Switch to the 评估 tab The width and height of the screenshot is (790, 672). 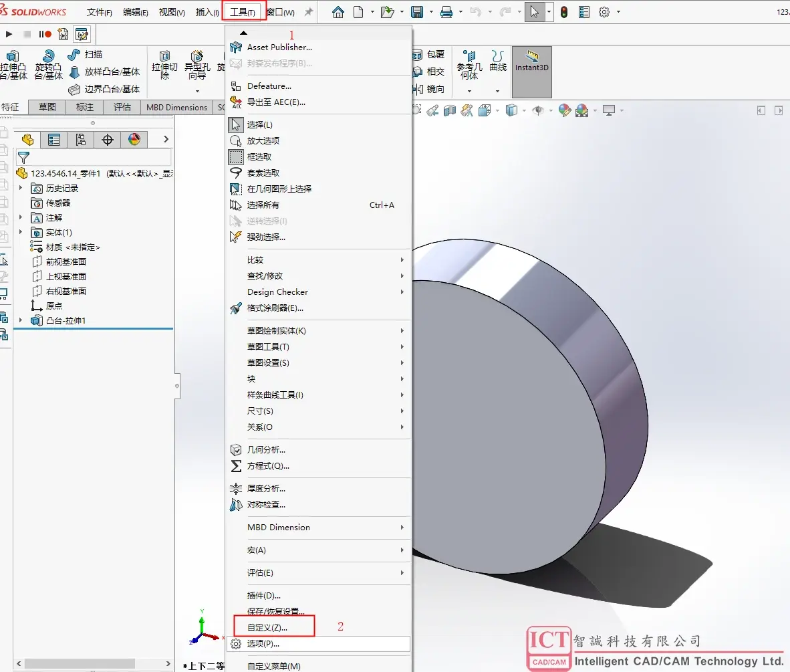pyautogui.click(x=122, y=108)
